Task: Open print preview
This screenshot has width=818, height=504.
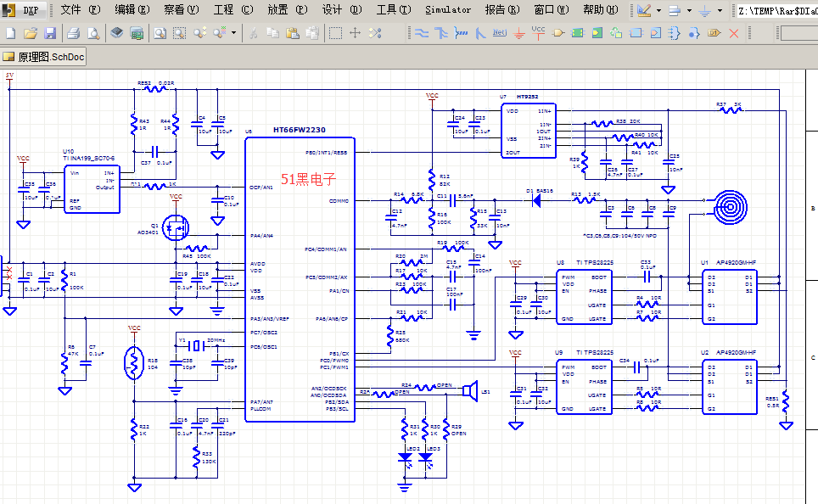Action: click(93, 33)
